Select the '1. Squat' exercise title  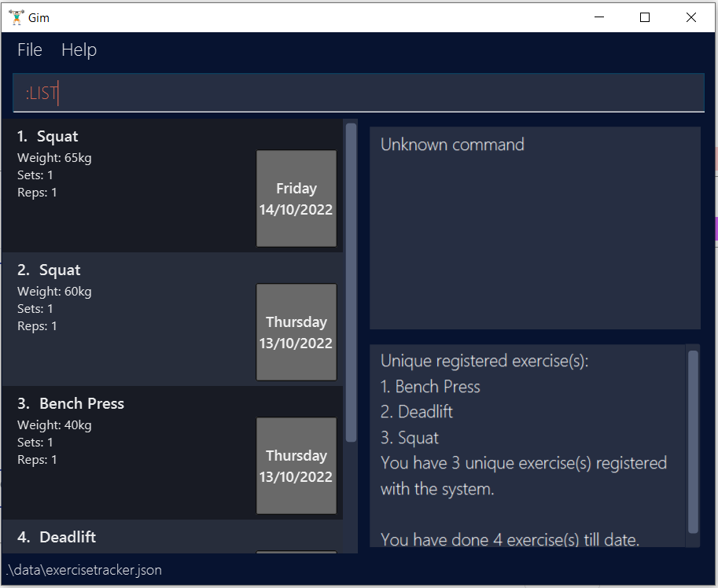[x=48, y=136]
